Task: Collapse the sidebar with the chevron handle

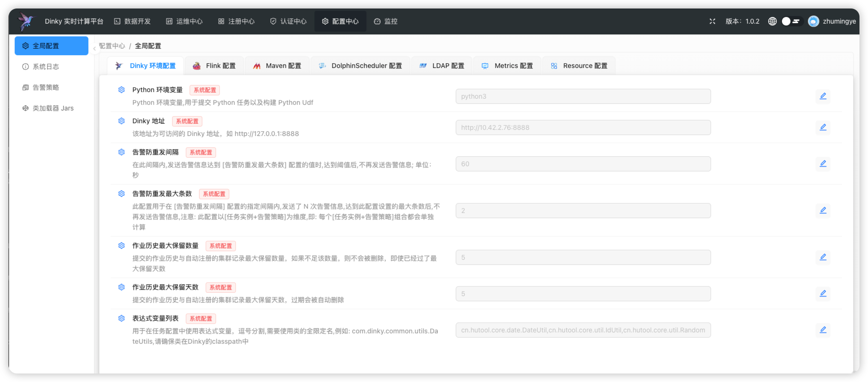Action: pyautogui.click(x=95, y=48)
